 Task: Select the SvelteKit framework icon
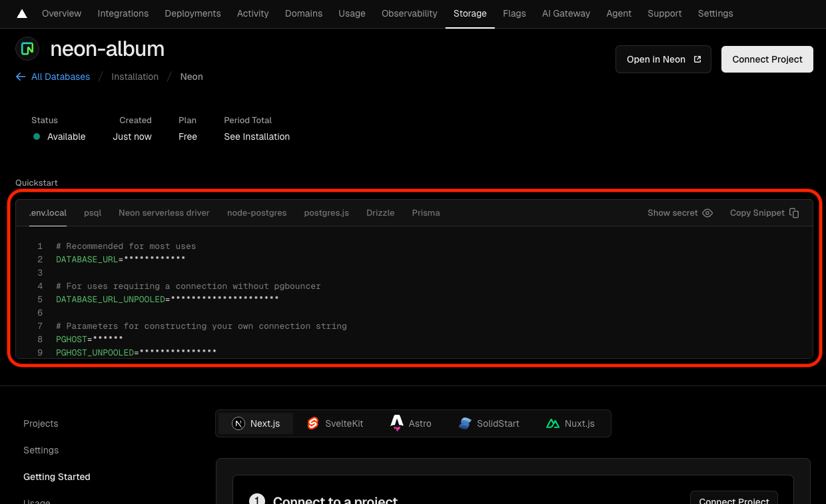tap(313, 423)
